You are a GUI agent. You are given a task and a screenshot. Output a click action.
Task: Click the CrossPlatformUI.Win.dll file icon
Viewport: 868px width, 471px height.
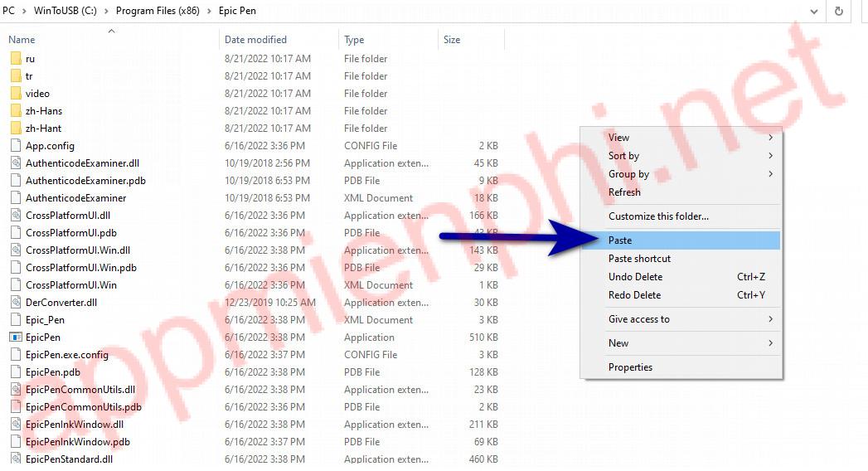[x=16, y=250]
